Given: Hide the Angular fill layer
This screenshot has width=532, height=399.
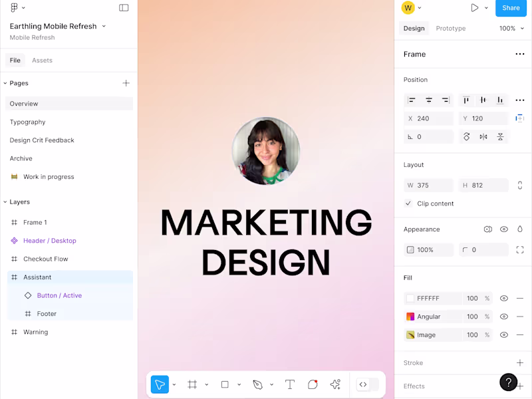Looking at the screenshot, I should point(504,317).
